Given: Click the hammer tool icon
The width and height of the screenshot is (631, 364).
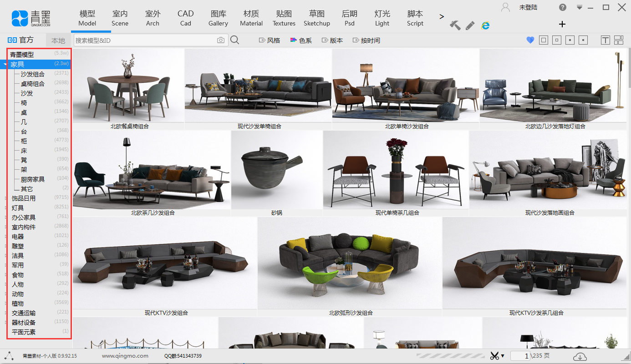Looking at the screenshot, I should [455, 25].
